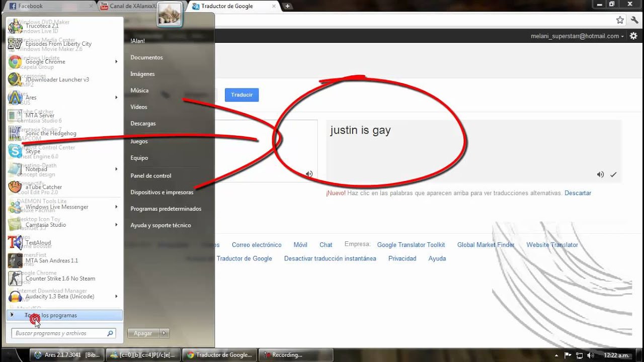The width and height of the screenshot is (644, 362).
Task: Open melani_superstarr account dropdown
Action: [577, 36]
